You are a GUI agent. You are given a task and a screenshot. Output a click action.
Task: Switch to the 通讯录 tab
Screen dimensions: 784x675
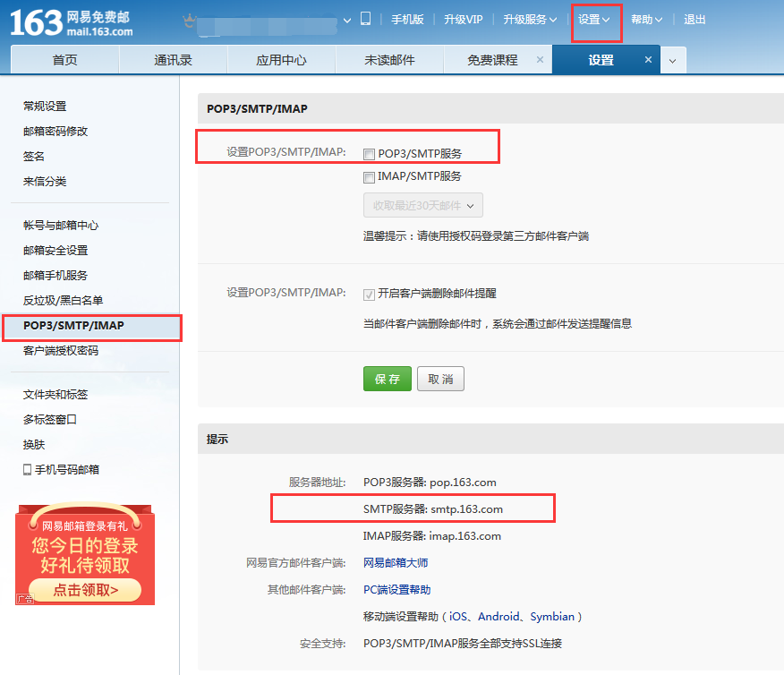click(173, 60)
